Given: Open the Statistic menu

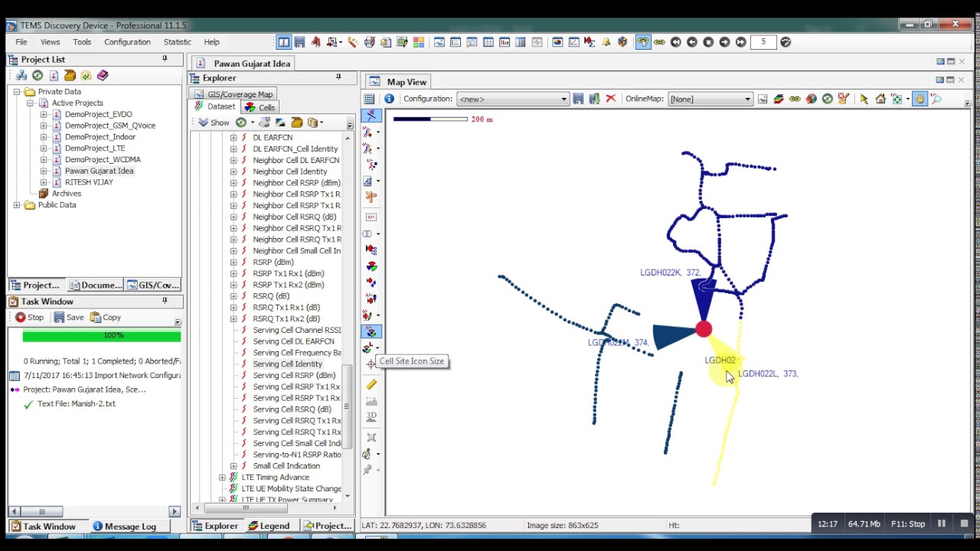Looking at the screenshot, I should 177,42.
